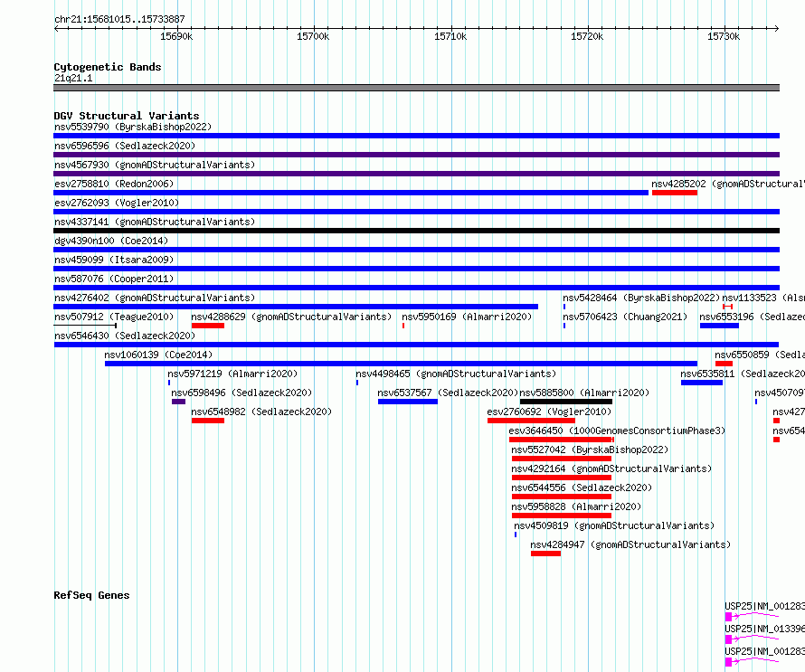
Task: Select the nsv1060139 (Coe2014) label
Action: pos(158,355)
